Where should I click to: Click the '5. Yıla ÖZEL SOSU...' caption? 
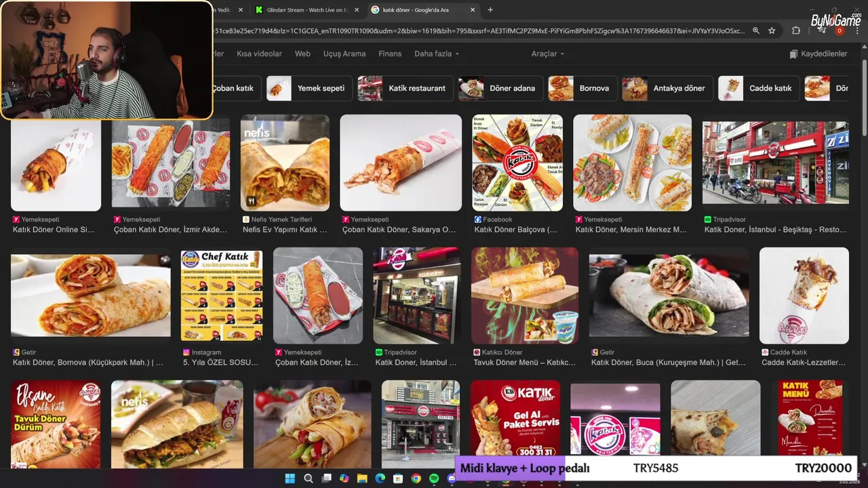(x=221, y=363)
